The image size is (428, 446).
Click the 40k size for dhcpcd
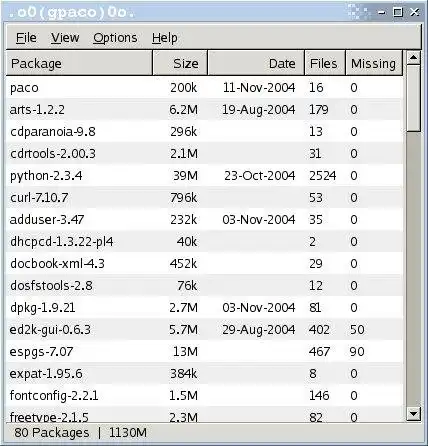pos(187,241)
